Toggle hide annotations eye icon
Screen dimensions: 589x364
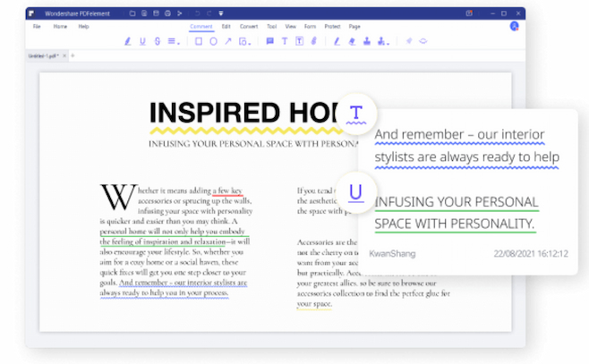[423, 41]
